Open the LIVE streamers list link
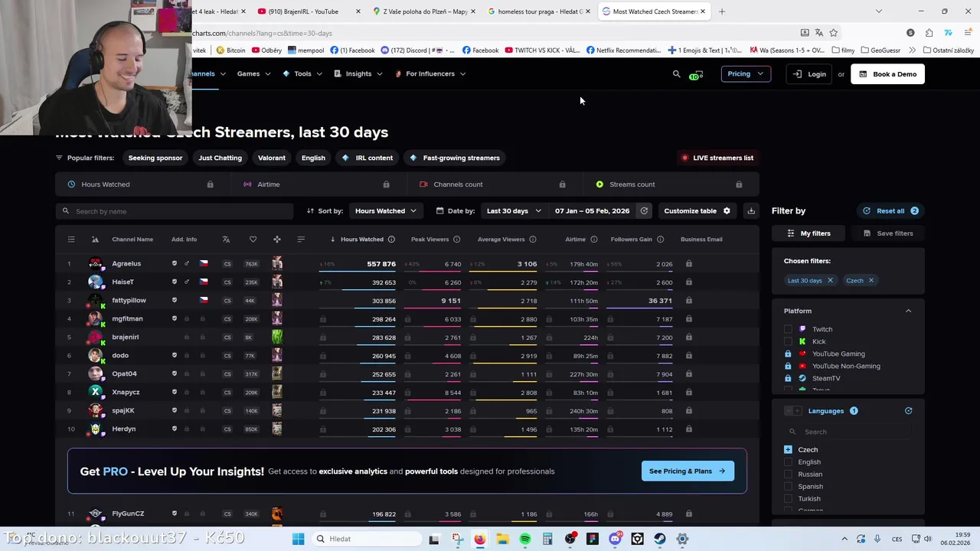 click(717, 158)
